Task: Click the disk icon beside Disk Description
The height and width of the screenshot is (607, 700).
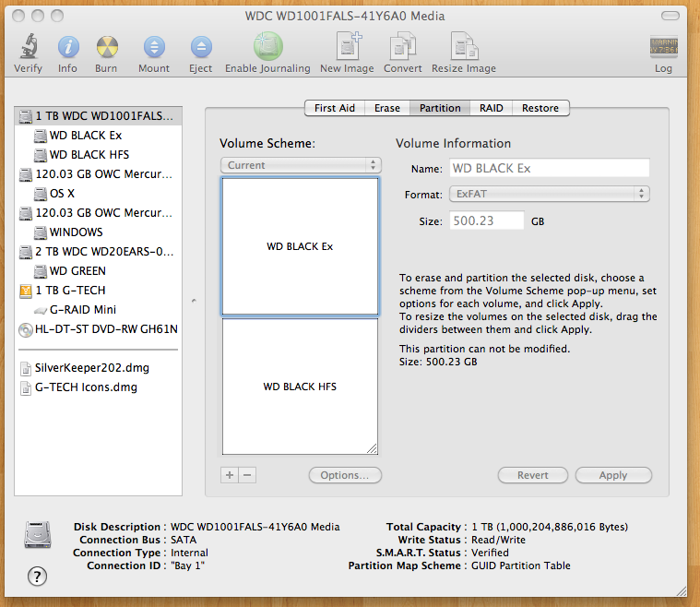Action: (38, 535)
